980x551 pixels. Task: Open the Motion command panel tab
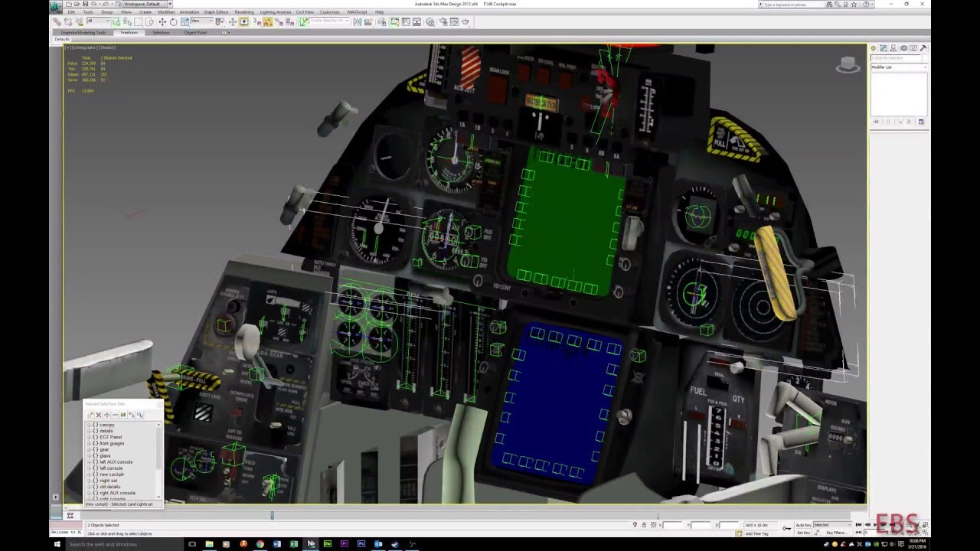pos(903,48)
